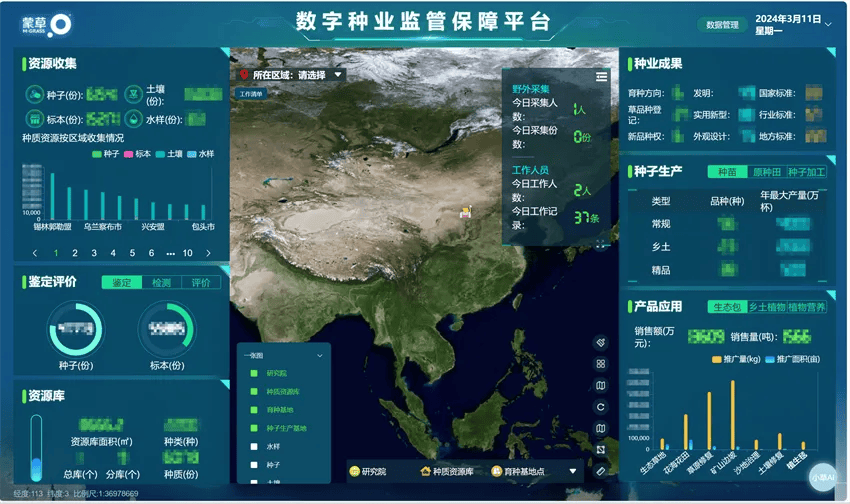
Task: Click the 工作清单 button on the map
Action: [x=251, y=94]
